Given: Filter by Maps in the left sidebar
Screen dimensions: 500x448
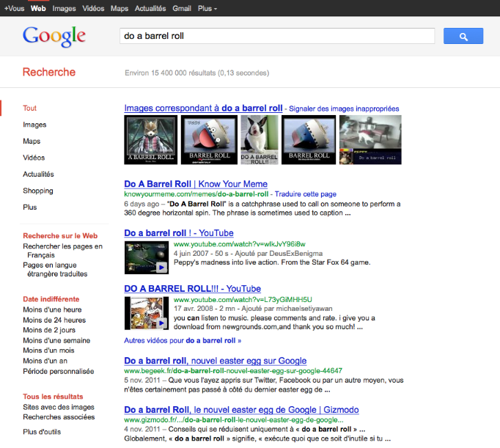Looking at the screenshot, I should point(32,142).
